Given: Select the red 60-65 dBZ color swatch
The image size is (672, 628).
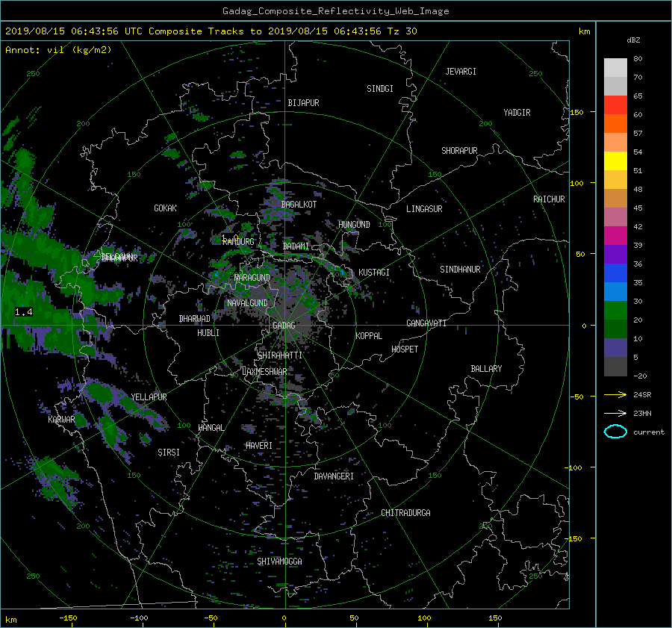Looking at the screenshot, I should click(615, 105).
